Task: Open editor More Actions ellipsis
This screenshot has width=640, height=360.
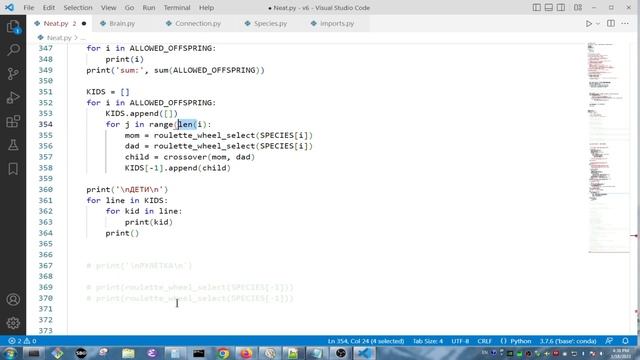Action: click(x=625, y=24)
